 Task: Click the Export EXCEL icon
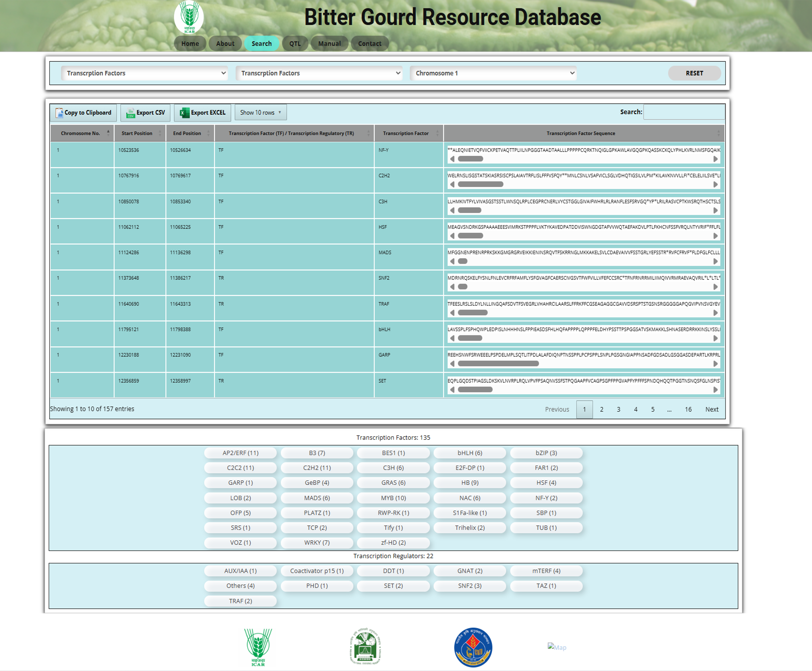pyautogui.click(x=184, y=112)
